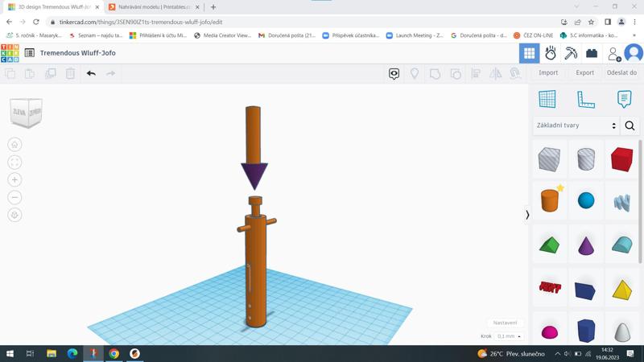The image size is (644, 362).
Task: Click the copy icon in edit toolbar
Action: (x=10, y=73)
